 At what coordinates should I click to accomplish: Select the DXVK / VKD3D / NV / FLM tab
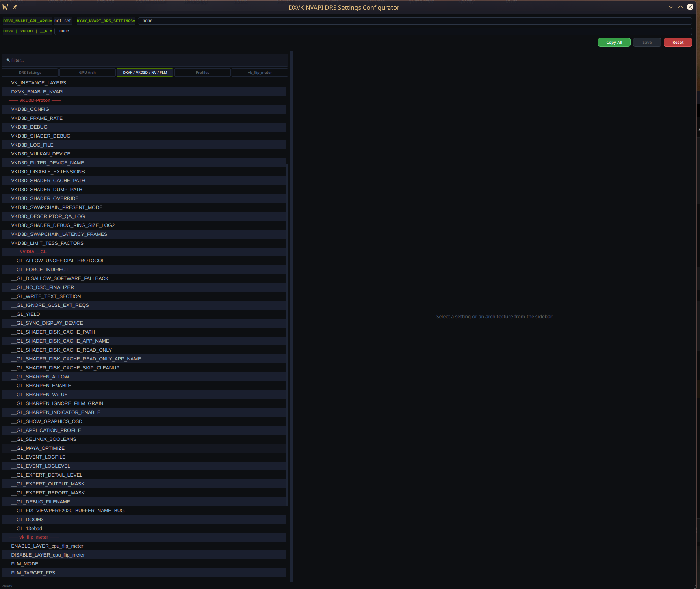click(x=145, y=73)
